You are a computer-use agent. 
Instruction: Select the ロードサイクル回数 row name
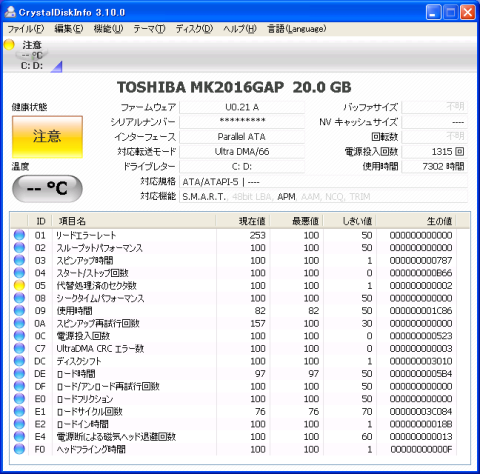[89, 412]
